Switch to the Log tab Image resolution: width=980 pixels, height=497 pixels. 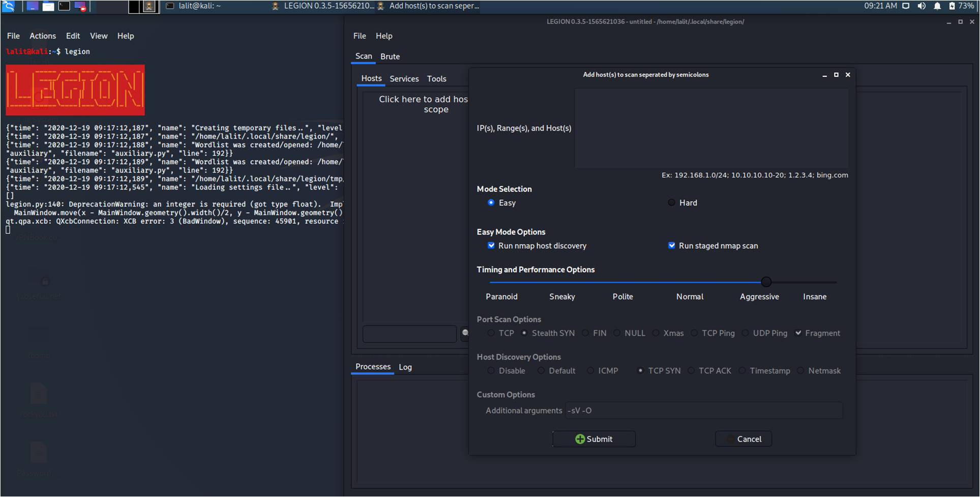click(x=405, y=367)
